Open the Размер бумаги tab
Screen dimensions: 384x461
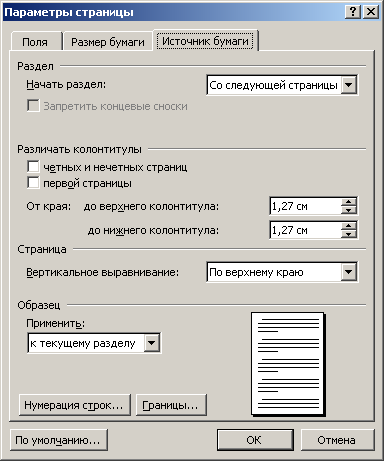[x=108, y=42]
